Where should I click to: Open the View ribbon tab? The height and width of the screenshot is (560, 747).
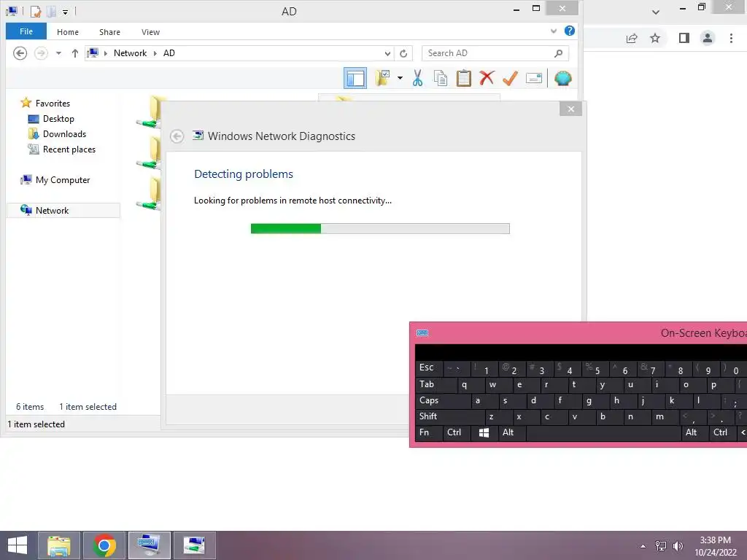150,32
